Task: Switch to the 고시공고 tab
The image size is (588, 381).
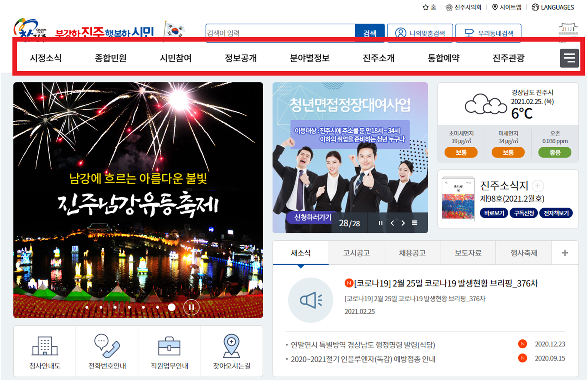Action: pos(356,253)
